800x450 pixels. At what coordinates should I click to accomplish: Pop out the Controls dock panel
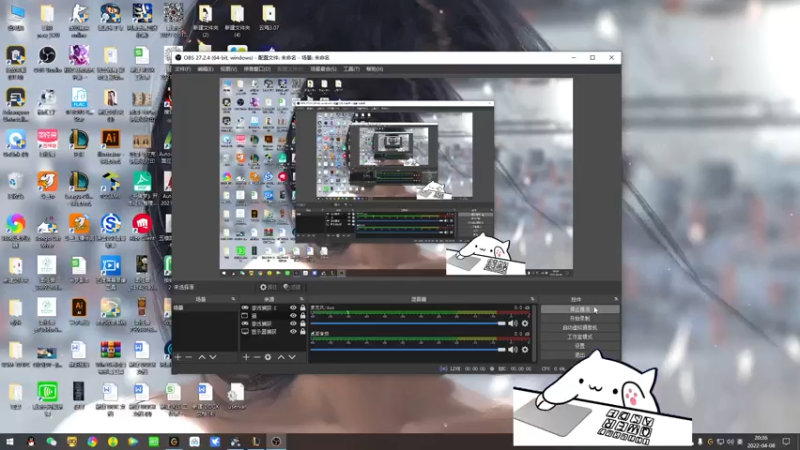coord(616,299)
